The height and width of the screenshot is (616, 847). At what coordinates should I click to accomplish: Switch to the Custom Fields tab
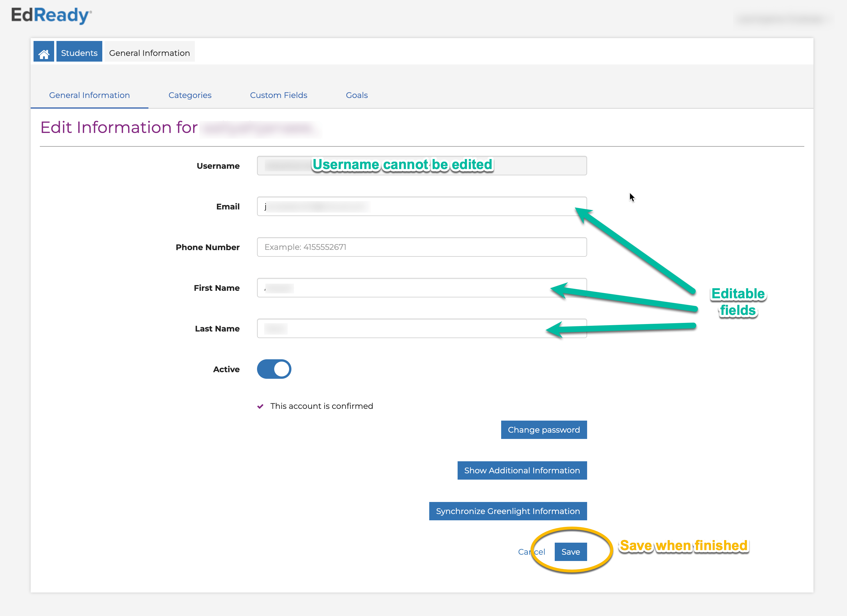pyautogui.click(x=278, y=95)
